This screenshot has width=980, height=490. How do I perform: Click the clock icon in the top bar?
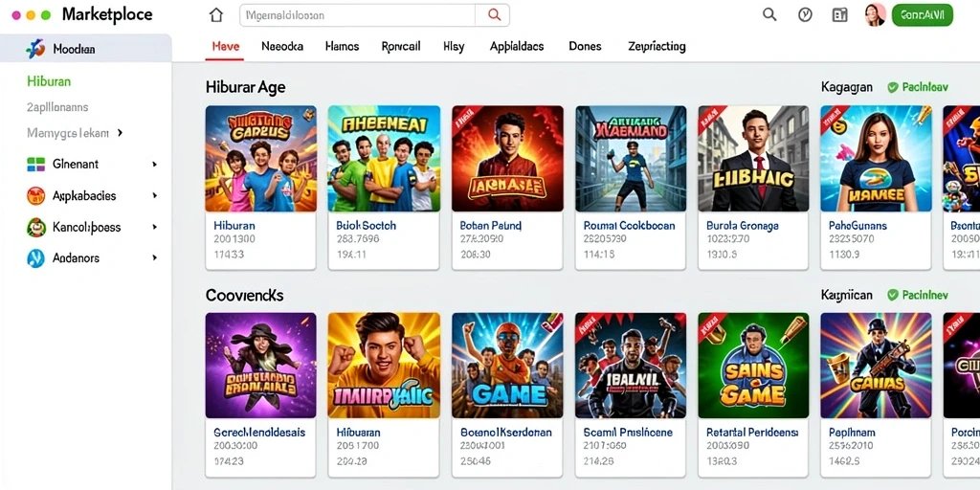pos(805,14)
